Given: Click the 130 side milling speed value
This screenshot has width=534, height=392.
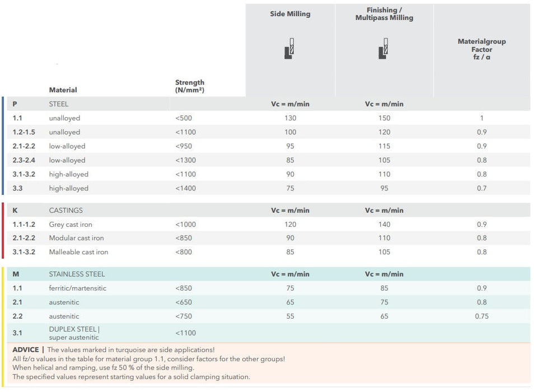Looking at the screenshot, I should click(x=290, y=118).
